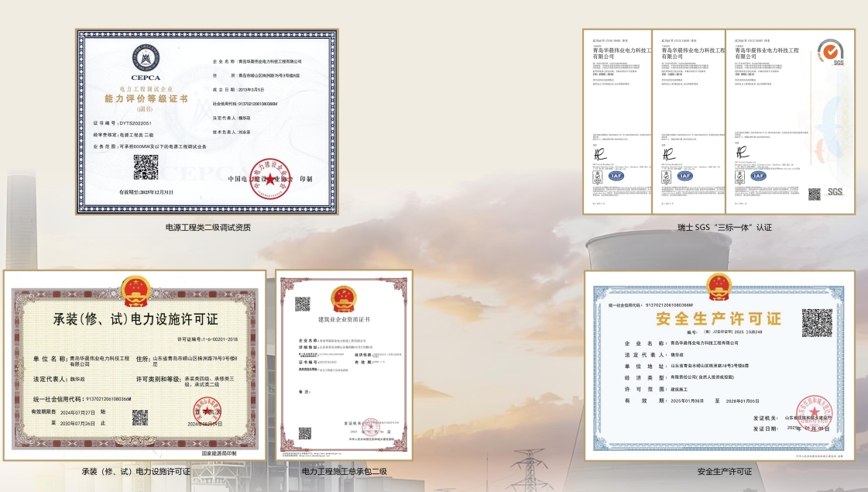
Task: Click IAF logo on middle SGS page
Action: pyautogui.click(x=684, y=176)
